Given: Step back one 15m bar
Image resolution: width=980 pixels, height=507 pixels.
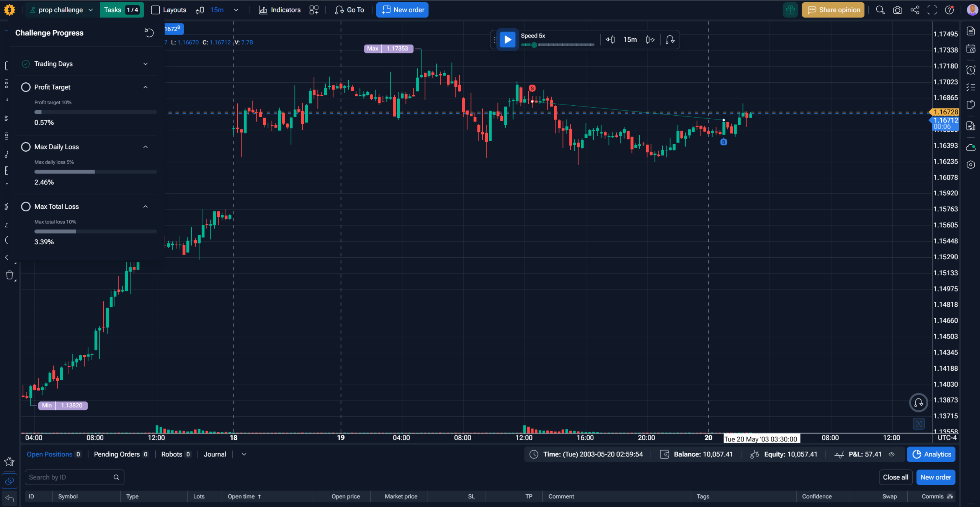Looking at the screenshot, I should click(x=610, y=39).
